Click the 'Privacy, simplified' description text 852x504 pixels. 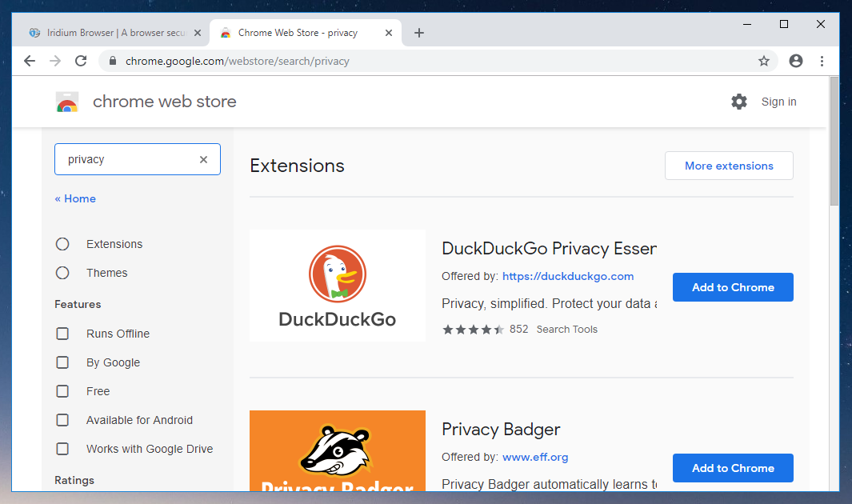point(550,303)
